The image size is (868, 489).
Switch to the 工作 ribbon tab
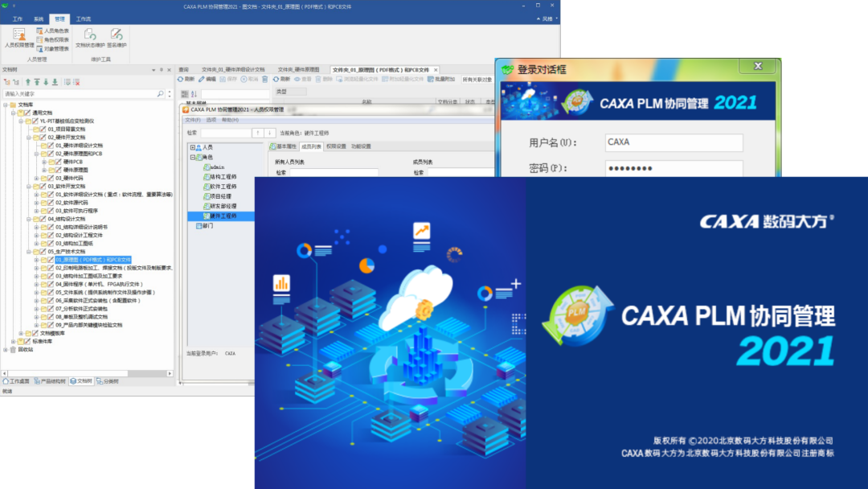[18, 18]
